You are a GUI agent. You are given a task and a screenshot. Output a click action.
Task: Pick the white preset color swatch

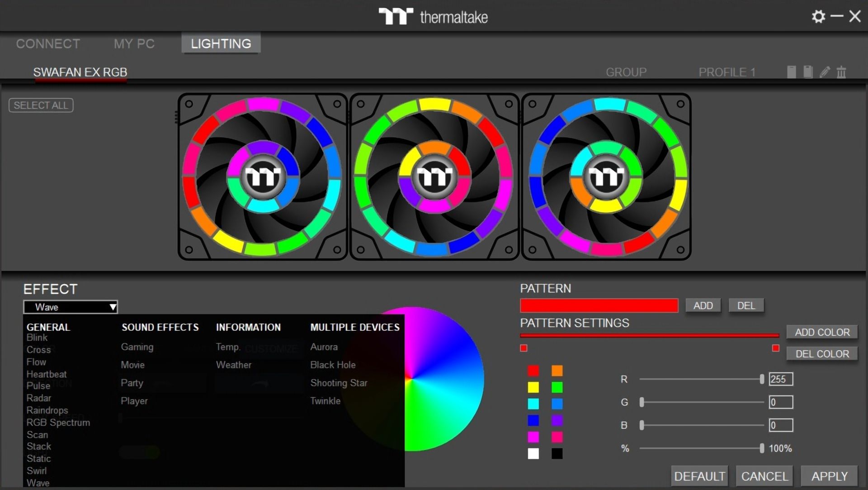(533, 453)
